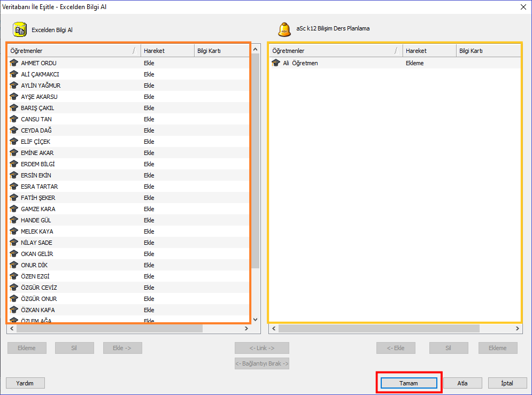The image size is (532, 395).
Task: Click the Atla button
Action: 462,383
